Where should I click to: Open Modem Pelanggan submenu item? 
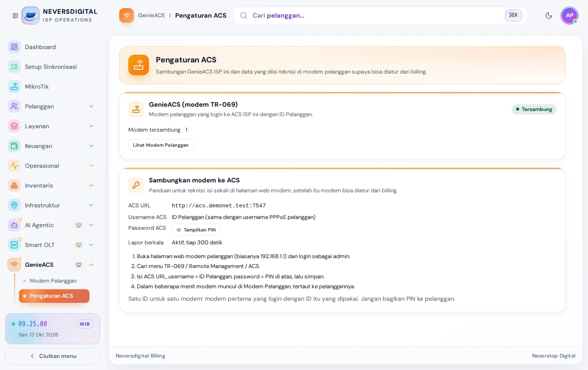pos(53,281)
